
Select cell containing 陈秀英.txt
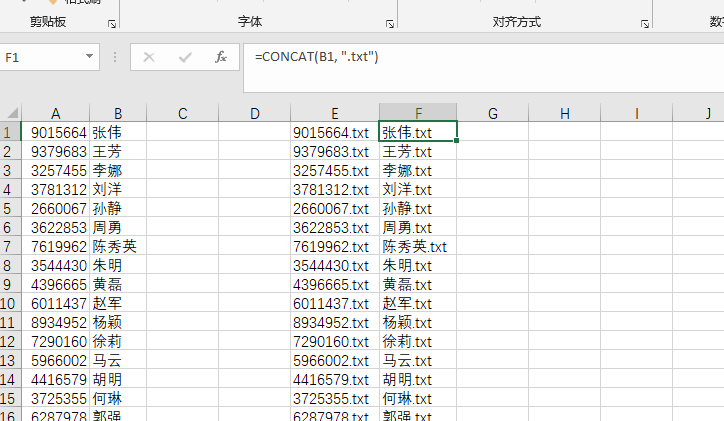pyautogui.click(x=414, y=246)
